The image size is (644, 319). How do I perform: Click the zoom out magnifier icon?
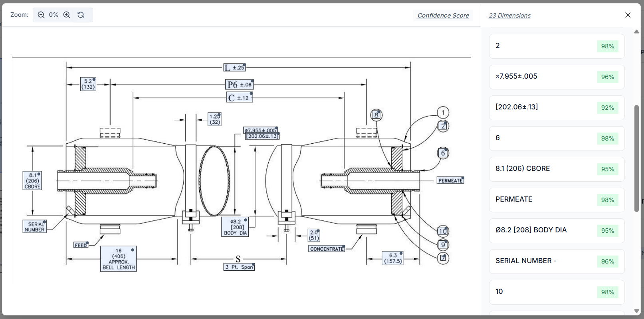[41, 15]
